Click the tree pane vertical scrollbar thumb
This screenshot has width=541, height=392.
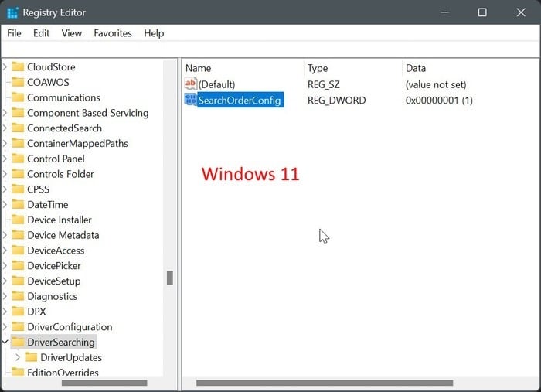[x=170, y=278]
